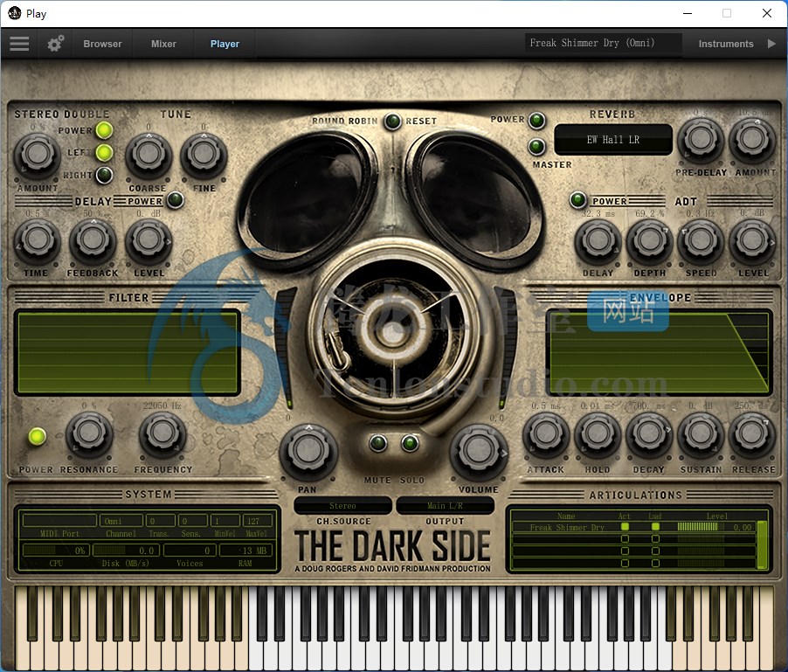Image resolution: width=788 pixels, height=672 pixels.
Task: Toggle the Mute LED button
Action: click(378, 443)
